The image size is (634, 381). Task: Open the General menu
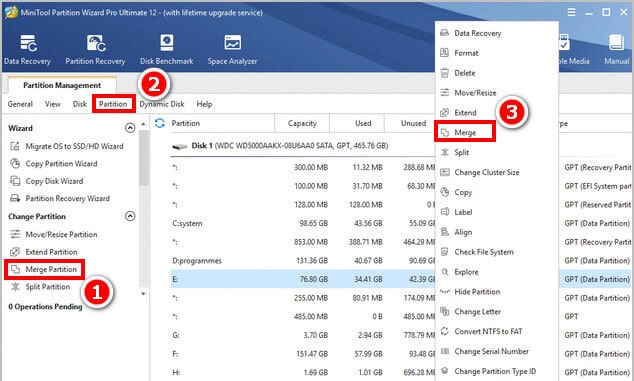pyautogui.click(x=20, y=104)
